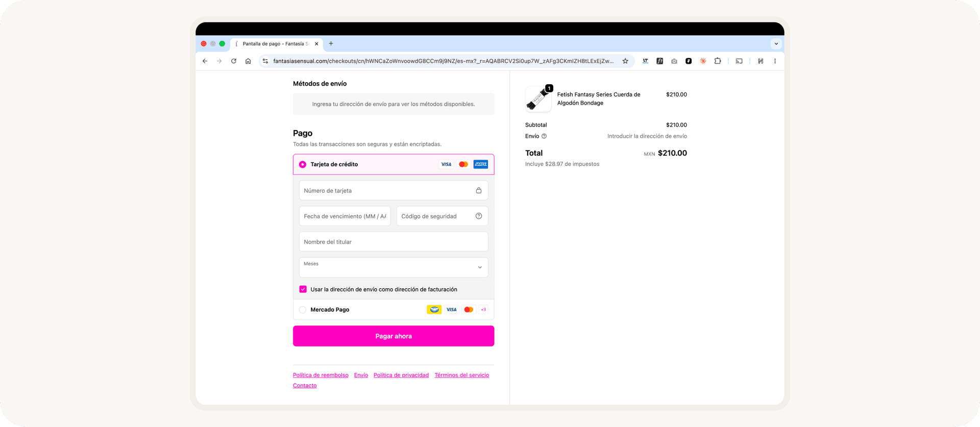This screenshot has width=980, height=427.
Task: Select Mercado Pago payment option
Action: coord(303,310)
